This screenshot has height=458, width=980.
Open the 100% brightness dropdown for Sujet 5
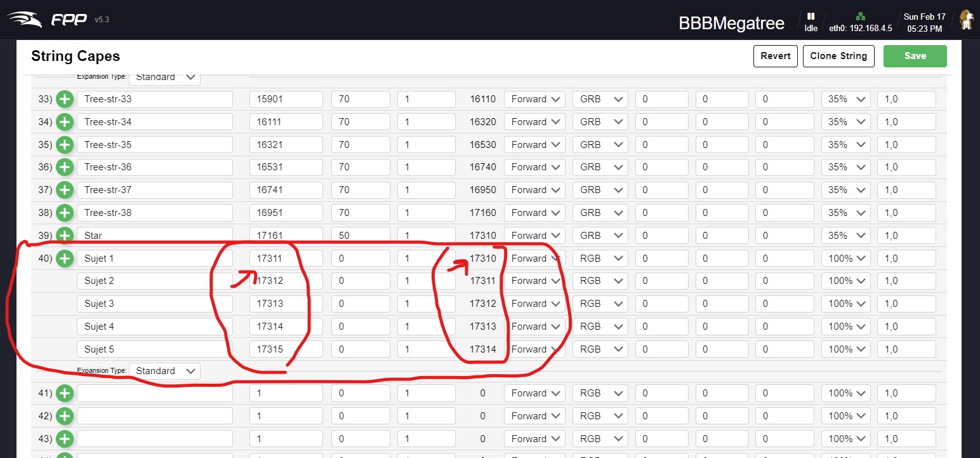tap(845, 349)
